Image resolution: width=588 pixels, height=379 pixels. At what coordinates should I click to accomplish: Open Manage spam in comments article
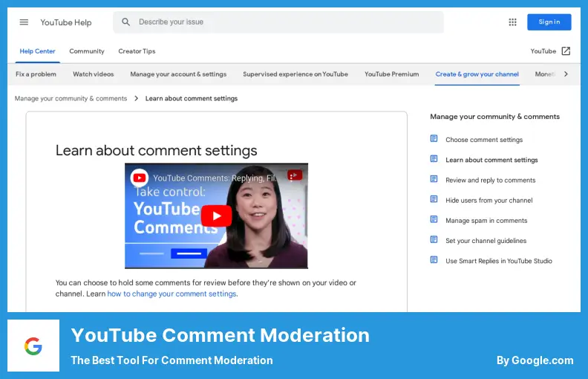tap(486, 221)
